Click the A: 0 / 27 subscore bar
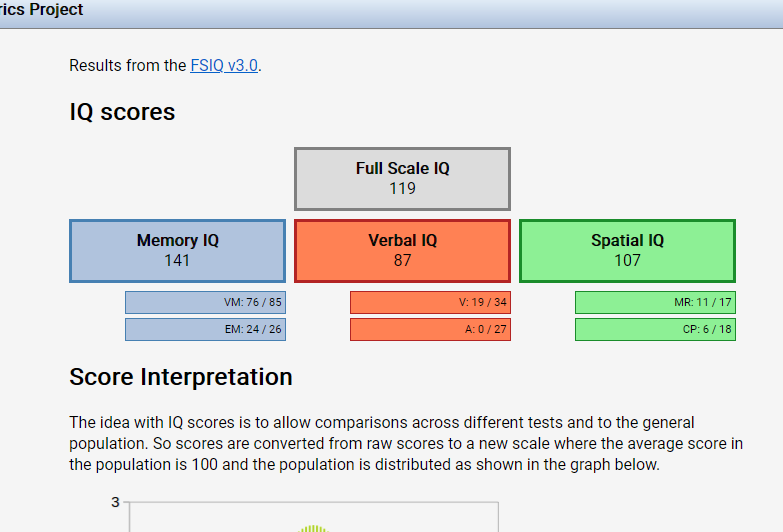 (430, 329)
